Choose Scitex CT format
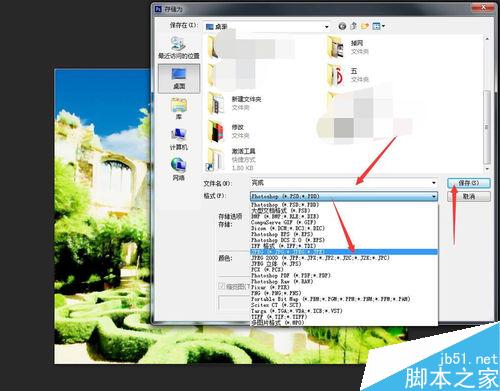The width and height of the screenshot is (500, 391). click(x=344, y=305)
